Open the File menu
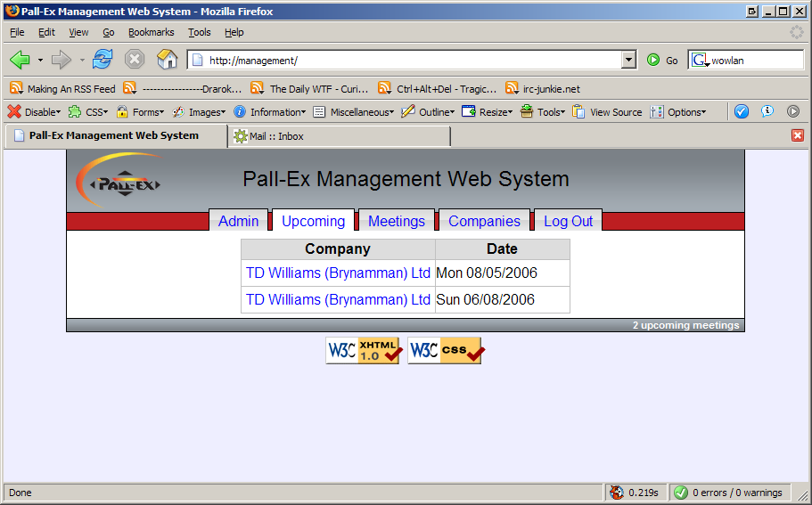The width and height of the screenshot is (812, 505). 17,32
